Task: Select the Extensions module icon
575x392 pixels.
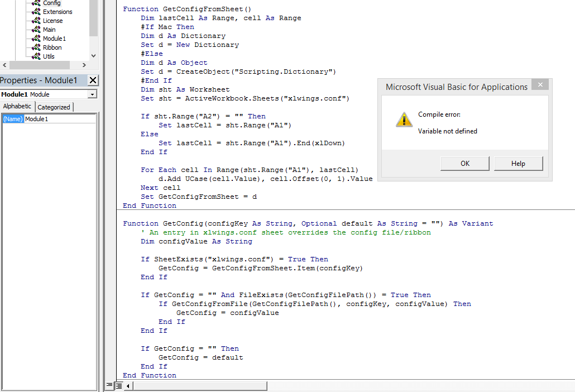Action: 36,12
